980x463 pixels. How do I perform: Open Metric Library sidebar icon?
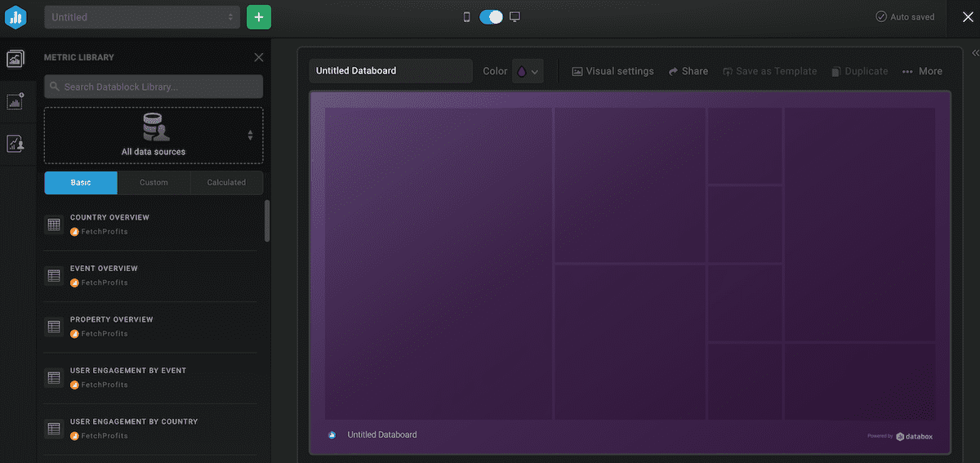(x=16, y=59)
